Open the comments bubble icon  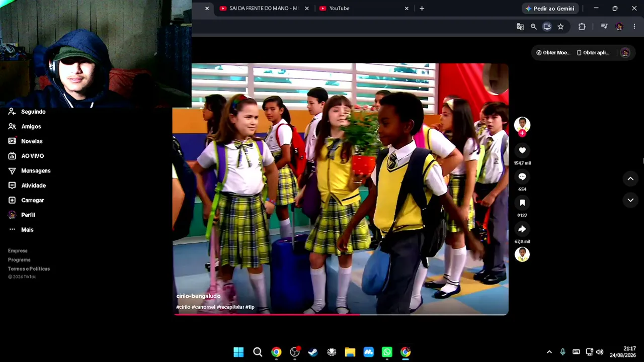(x=522, y=176)
